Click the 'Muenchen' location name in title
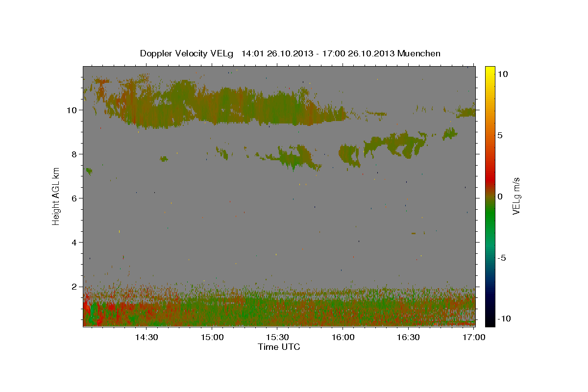Image resolution: width=588 pixels, height=392 pixels. click(x=419, y=53)
